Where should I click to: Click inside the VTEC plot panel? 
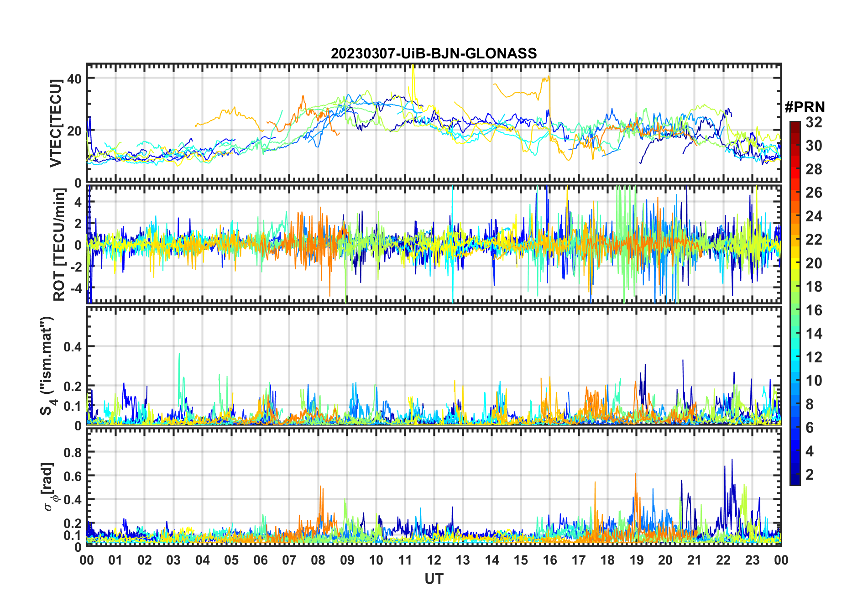click(434, 123)
